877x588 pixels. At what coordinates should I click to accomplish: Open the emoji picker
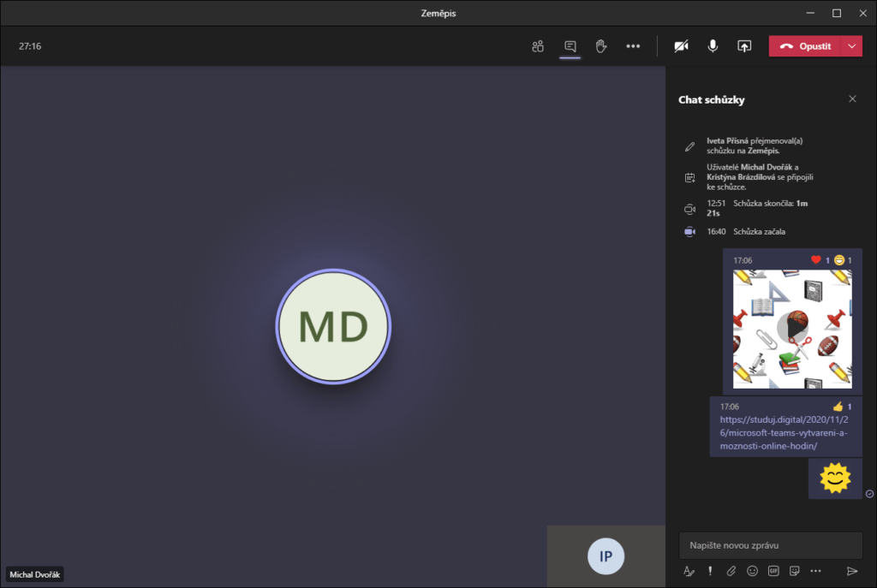(752, 571)
